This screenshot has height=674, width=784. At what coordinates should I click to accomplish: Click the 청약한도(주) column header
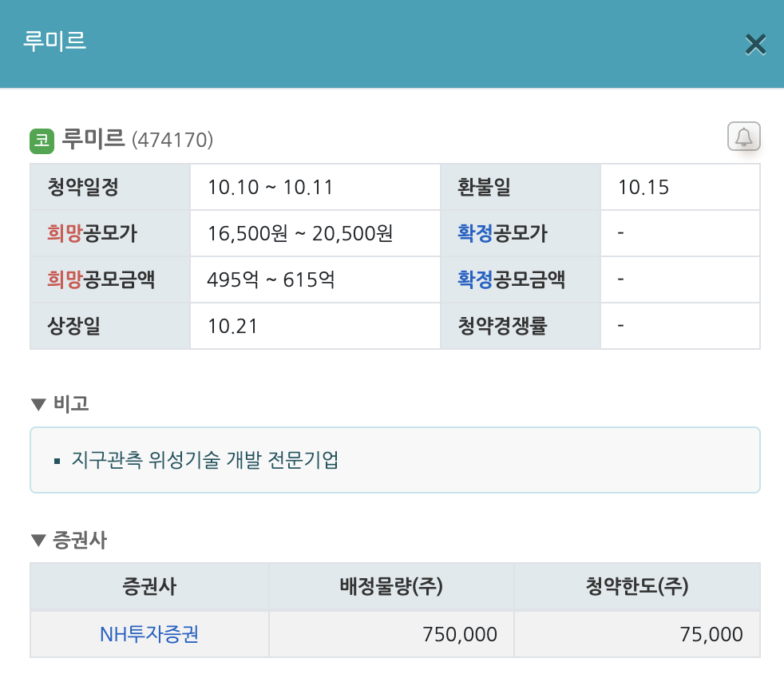tap(637, 586)
